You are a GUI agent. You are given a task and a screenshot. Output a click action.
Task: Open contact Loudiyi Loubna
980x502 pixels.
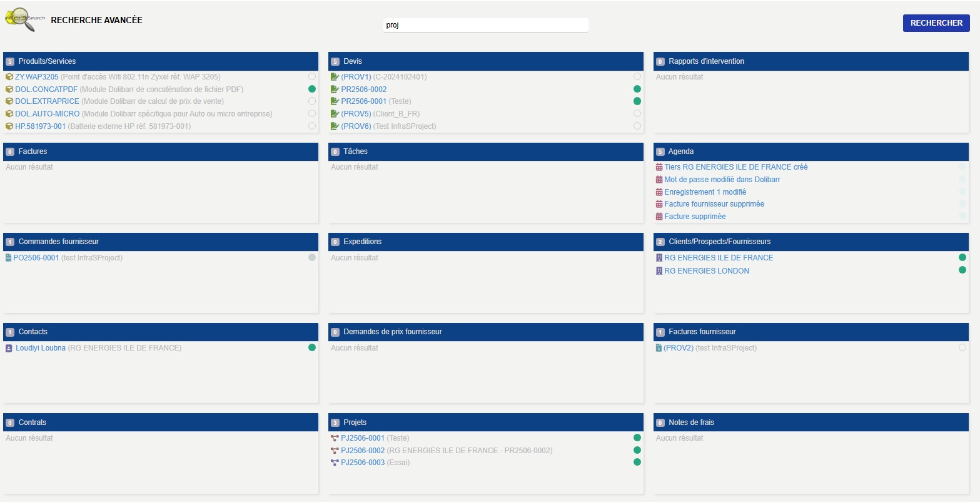click(x=41, y=348)
